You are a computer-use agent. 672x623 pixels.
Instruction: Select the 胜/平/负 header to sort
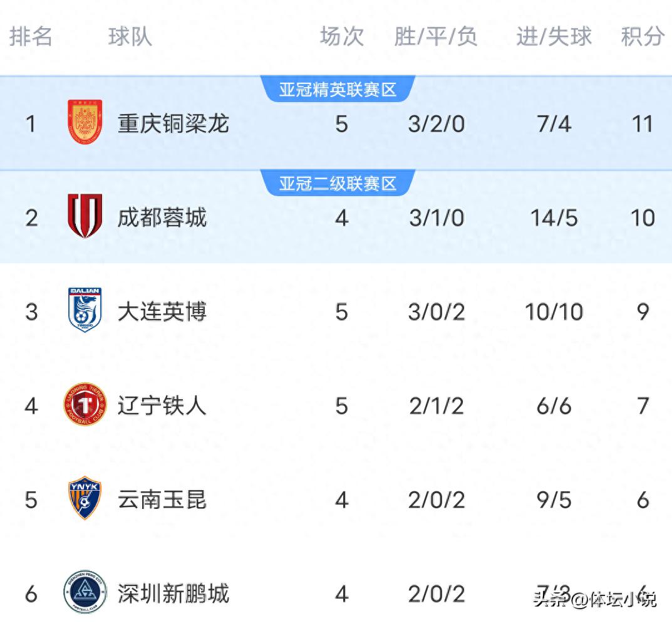[437, 37]
